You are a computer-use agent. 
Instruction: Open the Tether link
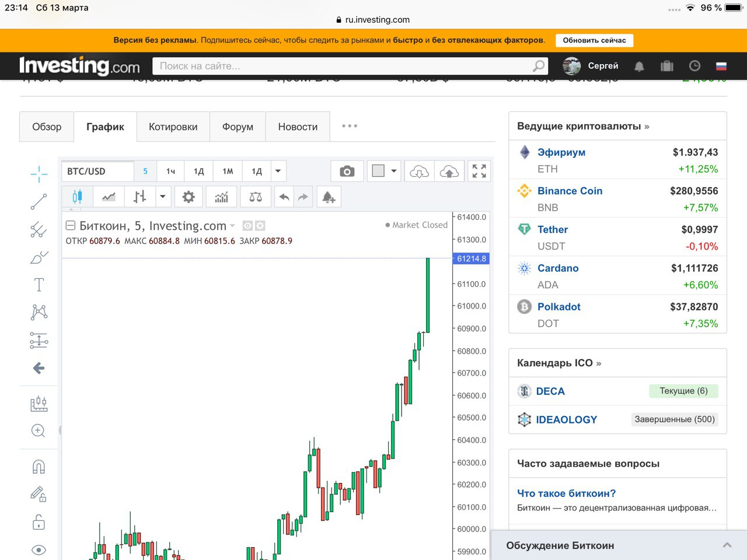tap(553, 229)
